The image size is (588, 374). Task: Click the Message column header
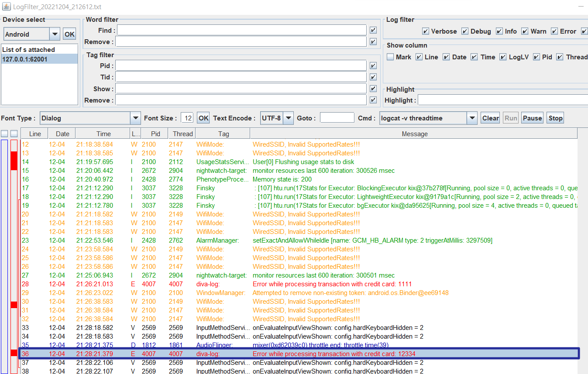(414, 134)
